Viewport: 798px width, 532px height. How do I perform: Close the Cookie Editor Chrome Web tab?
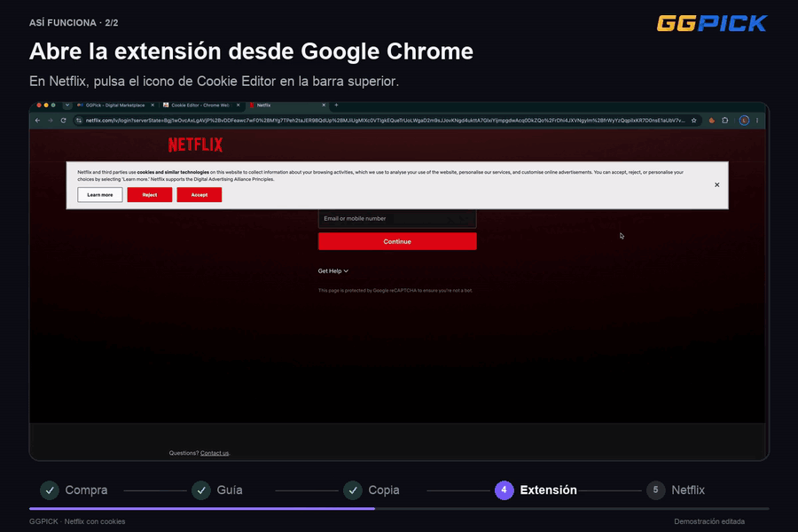pos(238,106)
